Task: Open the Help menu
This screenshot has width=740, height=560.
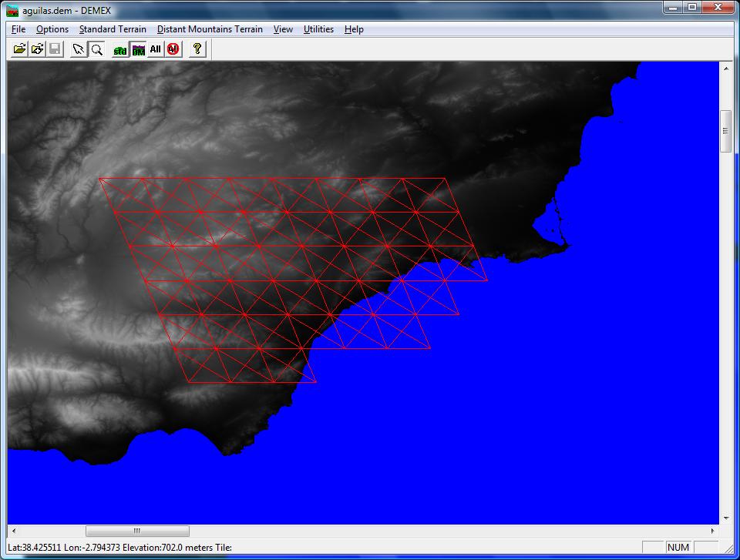Action: pos(354,29)
